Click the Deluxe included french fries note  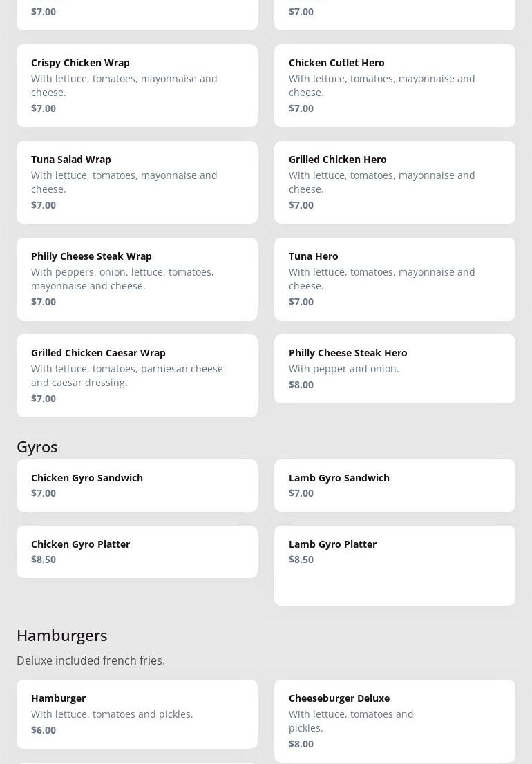91,660
